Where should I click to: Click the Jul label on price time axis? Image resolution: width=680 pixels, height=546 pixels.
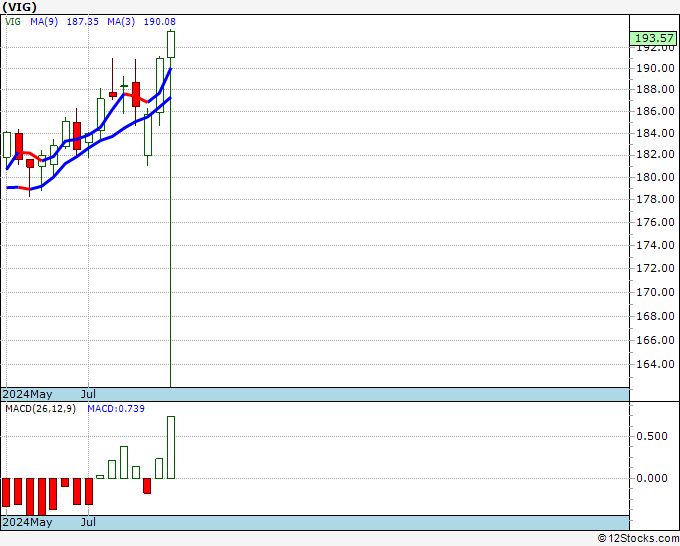pos(88,394)
